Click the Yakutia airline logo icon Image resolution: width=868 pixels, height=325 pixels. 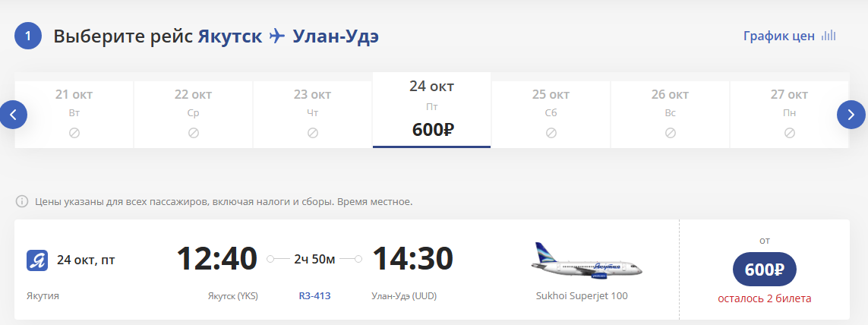point(37,260)
